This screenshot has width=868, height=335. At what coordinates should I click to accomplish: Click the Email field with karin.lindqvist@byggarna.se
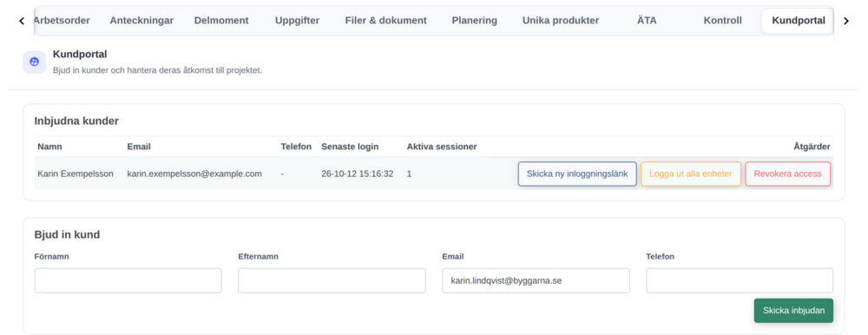pyautogui.click(x=536, y=280)
